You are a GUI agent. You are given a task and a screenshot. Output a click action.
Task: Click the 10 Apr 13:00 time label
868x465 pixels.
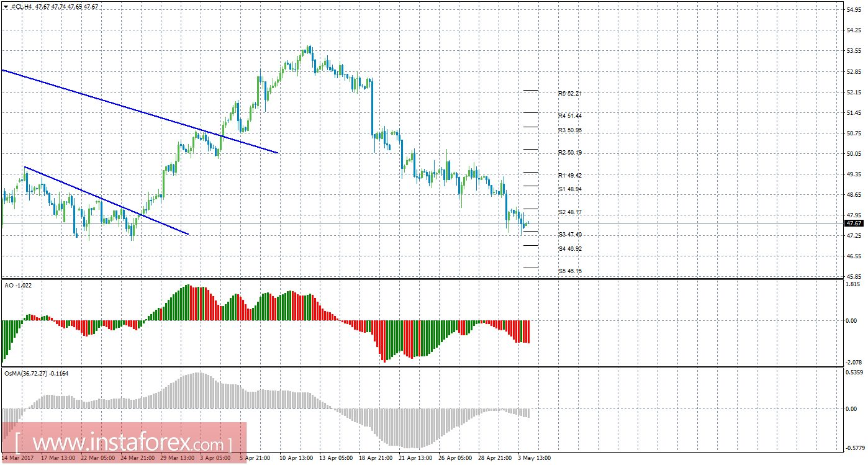[296, 459]
